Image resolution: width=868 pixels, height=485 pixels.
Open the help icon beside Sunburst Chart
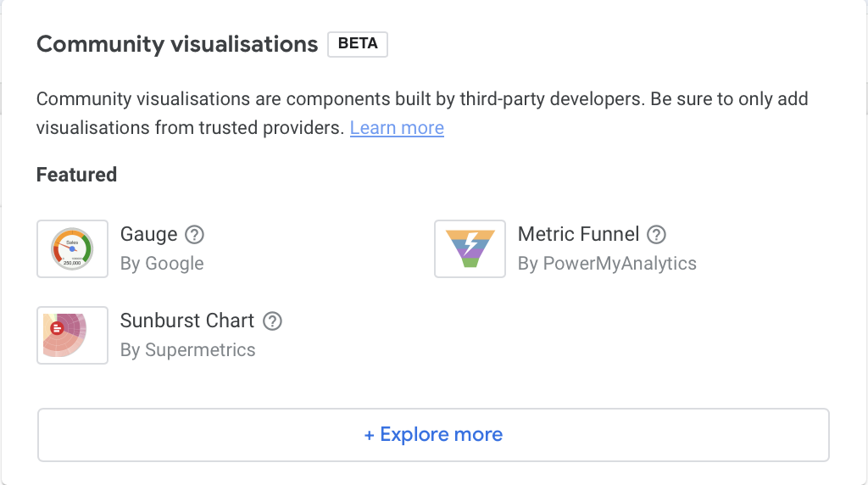(x=272, y=321)
